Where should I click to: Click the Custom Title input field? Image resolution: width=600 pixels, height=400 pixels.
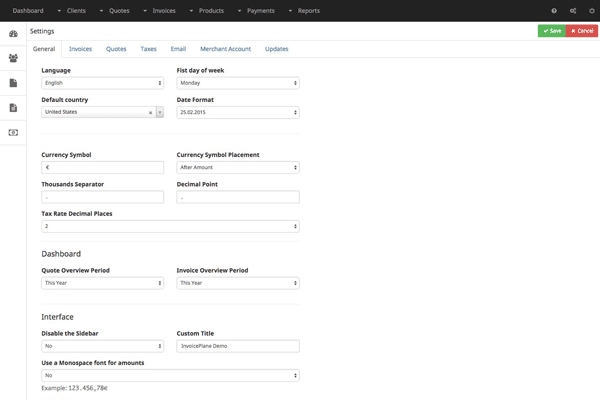[237, 346]
